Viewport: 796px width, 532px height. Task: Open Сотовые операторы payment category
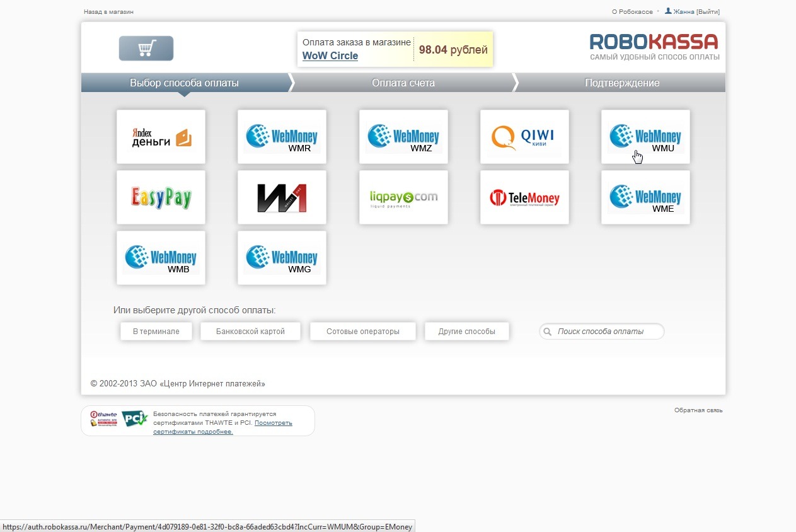363,332
